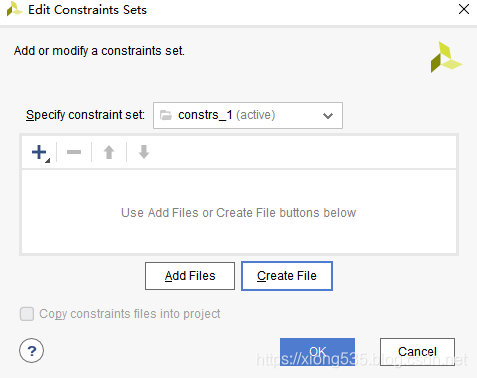Screen dimensions: 477x378
Task: Click the minus remove-file toolbar icon
Action: 74,152
